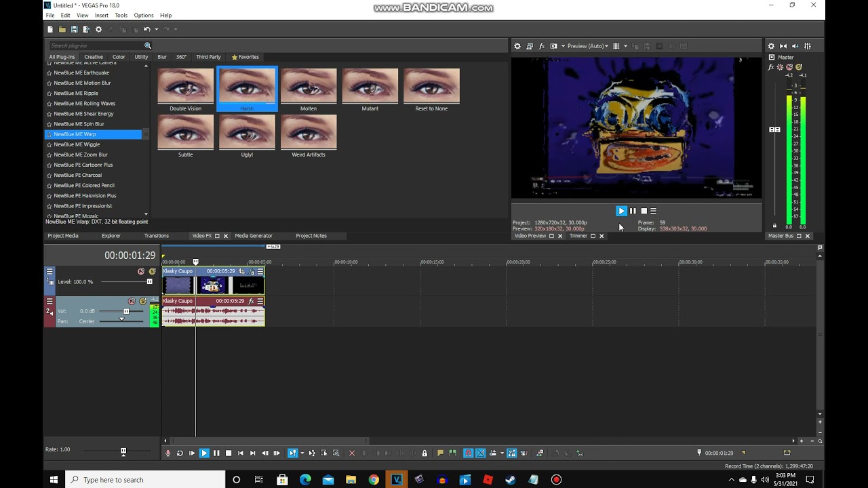Open project properties gear in main toolbar

click(x=98, y=30)
